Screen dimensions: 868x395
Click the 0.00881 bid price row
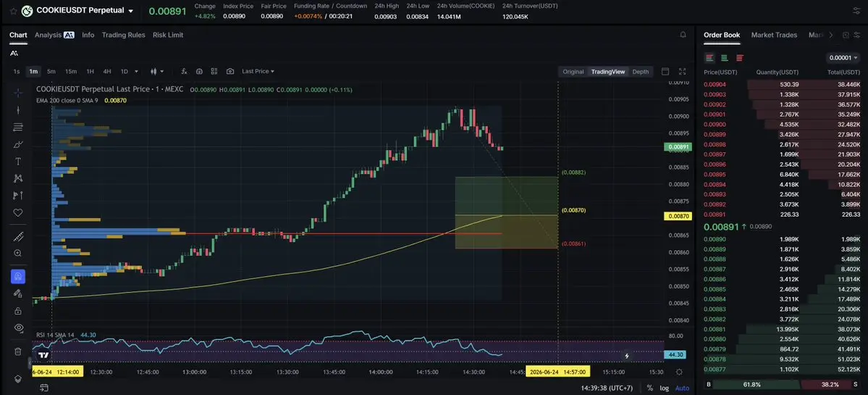click(x=782, y=328)
